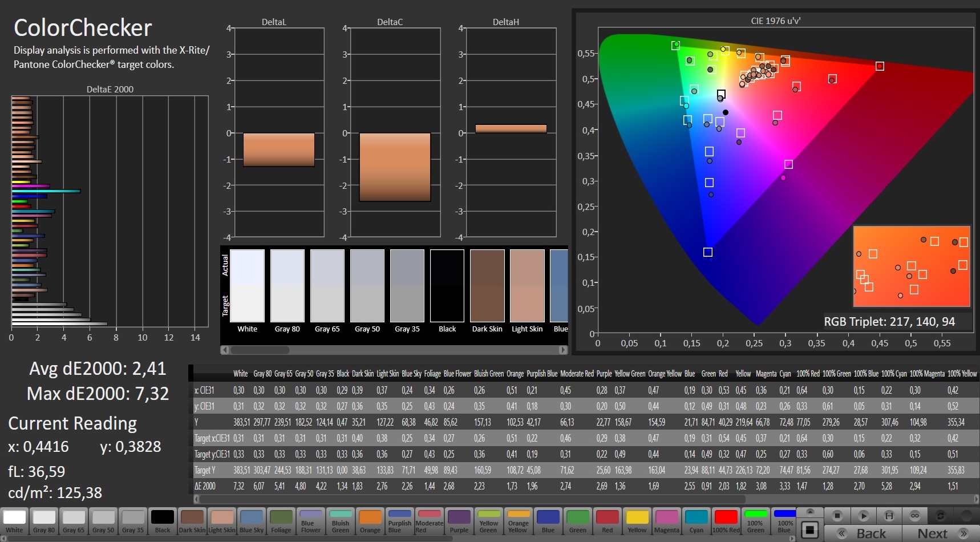Viewport: 980px width, 542px height.
Task: Click the DeltaH chart bar
Action: (x=511, y=129)
